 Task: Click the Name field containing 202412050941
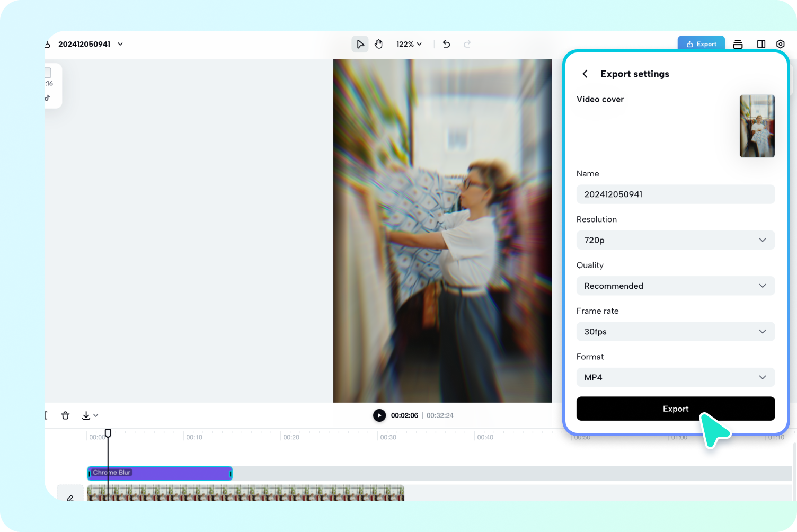[x=676, y=194]
